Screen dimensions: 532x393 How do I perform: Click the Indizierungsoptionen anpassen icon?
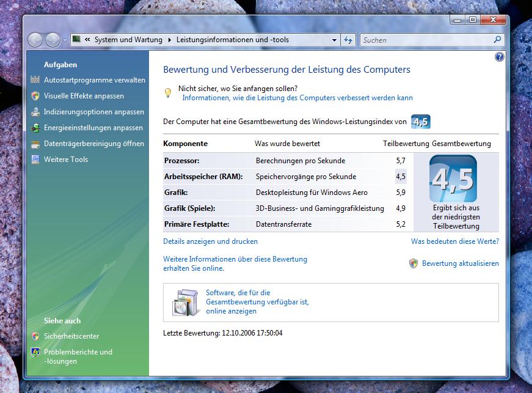pyautogui.click(x=35, y=112)
